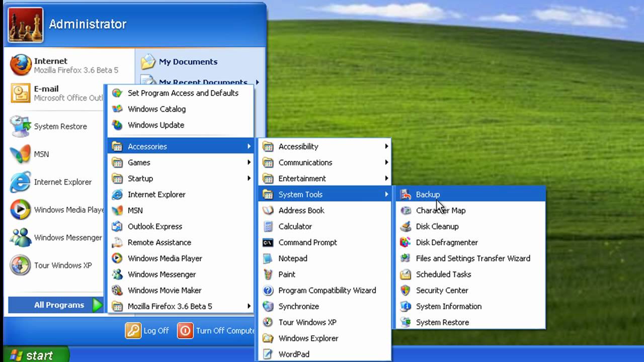The image size is (644, 362).
Task: Open Set Program Access and Defaults
Action: [x=181, y=93]
